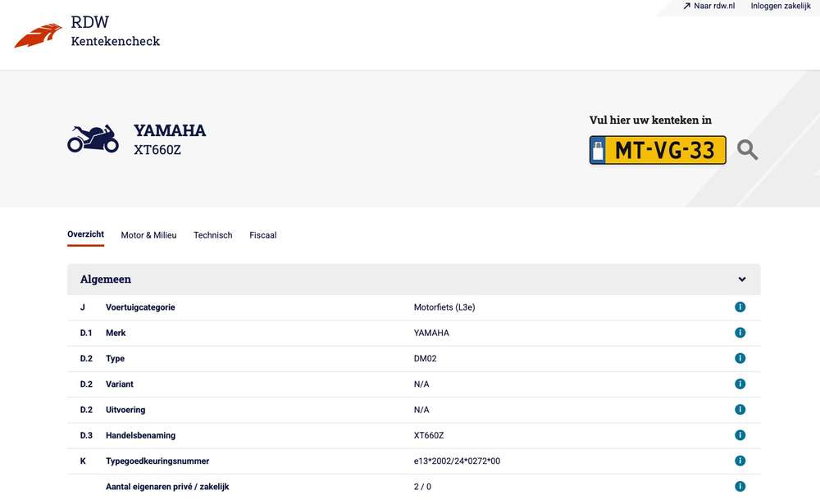
Task: Open info icon for Handelsbenaming row
Action: pos(740,435)
